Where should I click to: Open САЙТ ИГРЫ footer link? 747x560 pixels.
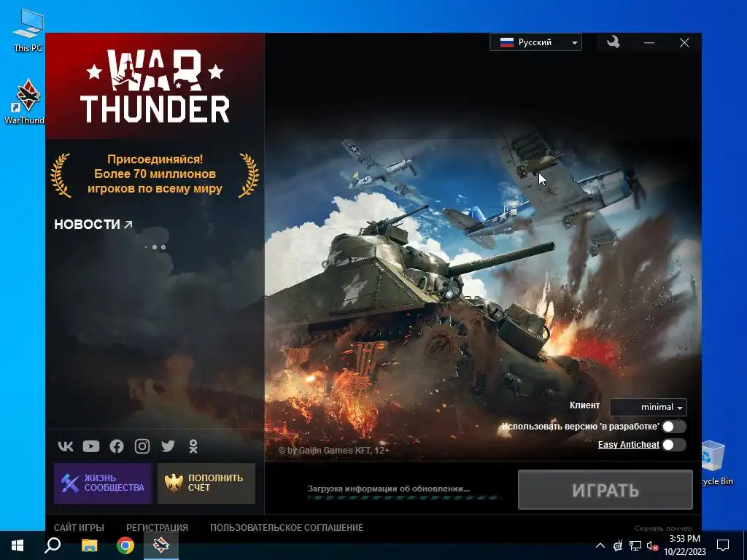coord(79,528)
